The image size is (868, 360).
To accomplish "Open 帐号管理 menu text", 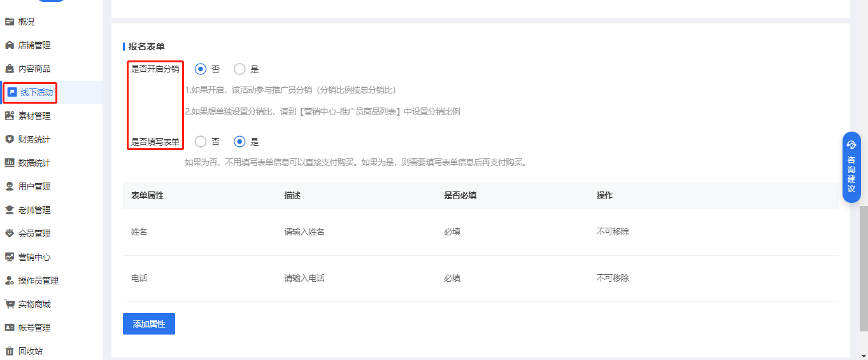I will click(x=34, y=328).
